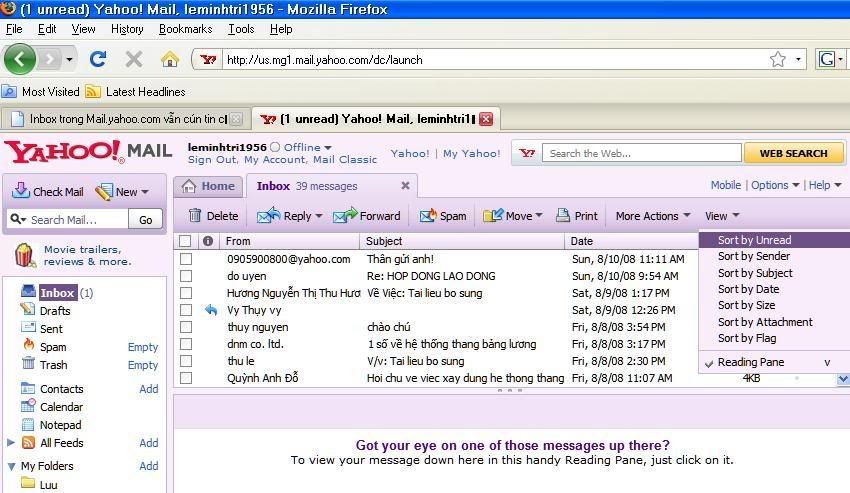850x493 pixels.
Task: Click the Empty link beside Trash
Action: (143, 365)
